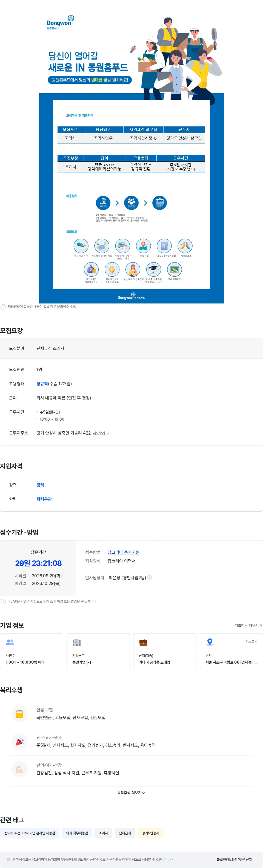Screen dimensions: 263x868
Task: Click the info icon beside 채용정보 notice
Action: tap(3, 307)
